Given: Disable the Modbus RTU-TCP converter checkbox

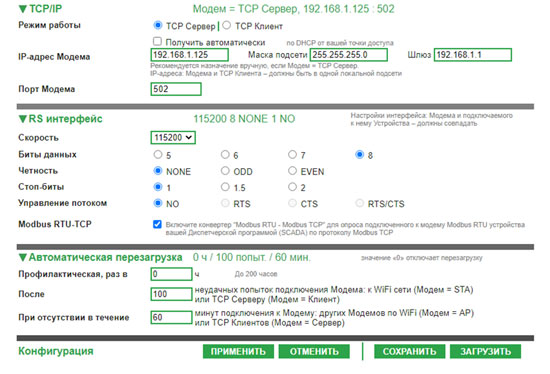Looking at the screenshot, I should tap(157, 224).
